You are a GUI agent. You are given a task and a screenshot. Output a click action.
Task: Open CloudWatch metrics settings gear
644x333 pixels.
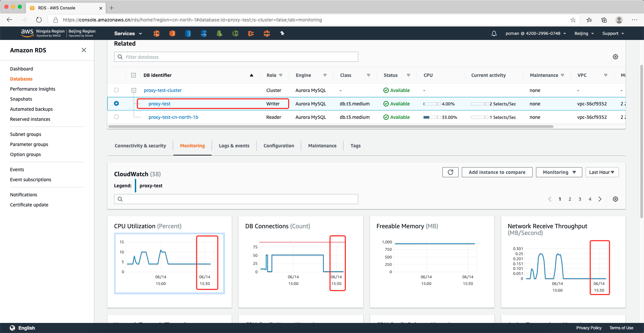615,199
